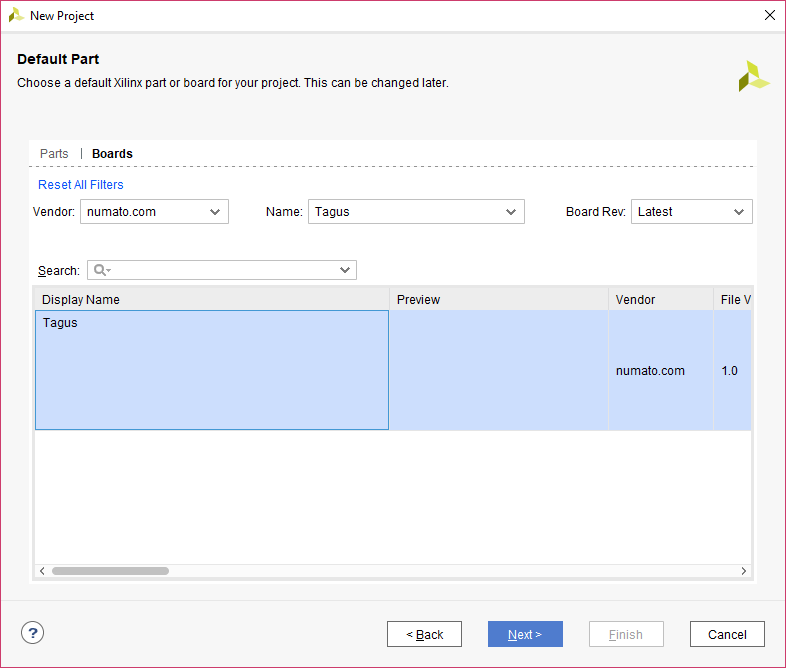Switch to the Parts tab
The width and height of the screenshot is (786, 668).
(54, 154)
